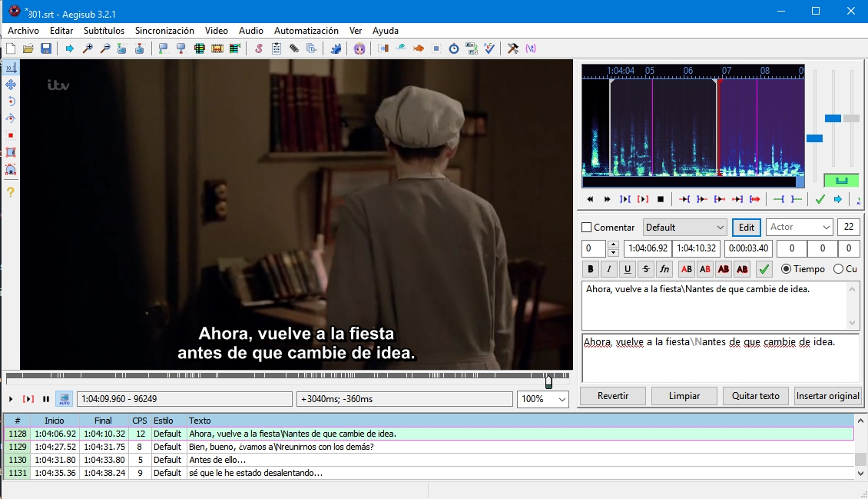868x499 pixels.
Task: Open the Fonts Collector
Action: coord(312,48)
